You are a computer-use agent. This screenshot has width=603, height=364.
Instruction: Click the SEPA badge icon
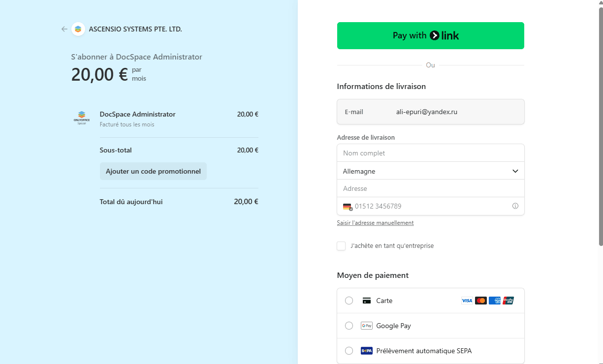[366, 351]
